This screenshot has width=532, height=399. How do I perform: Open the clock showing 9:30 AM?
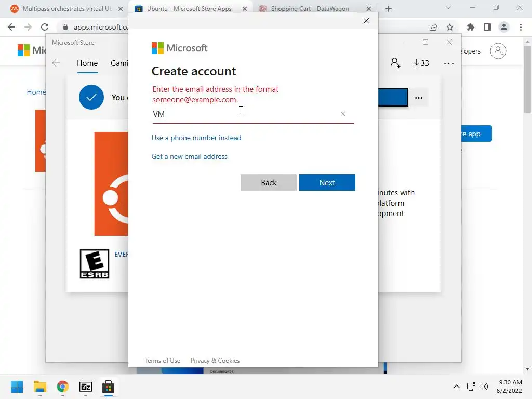(x=509, y=387)
